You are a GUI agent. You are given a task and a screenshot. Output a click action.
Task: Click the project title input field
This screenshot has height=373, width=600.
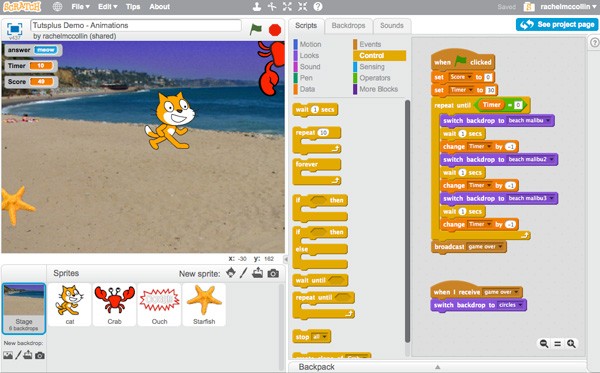[136, 25]
